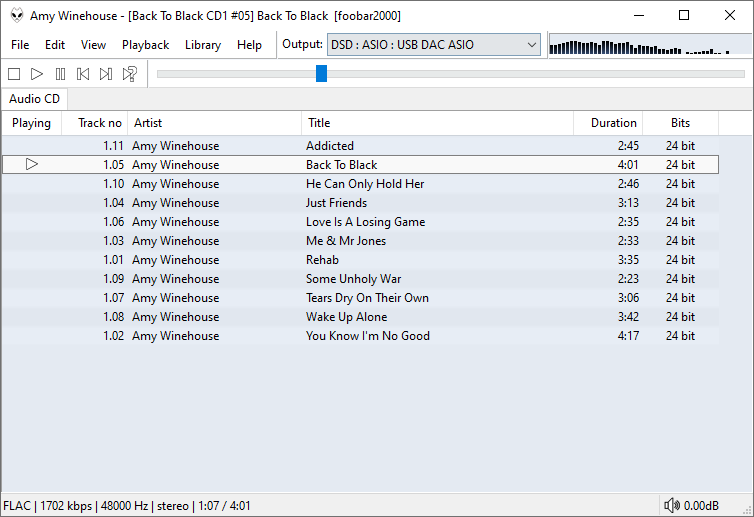754x517 pixels.
Task: Sort by the Playing column header
Action: pyautogui.click(x=31, y=123)
